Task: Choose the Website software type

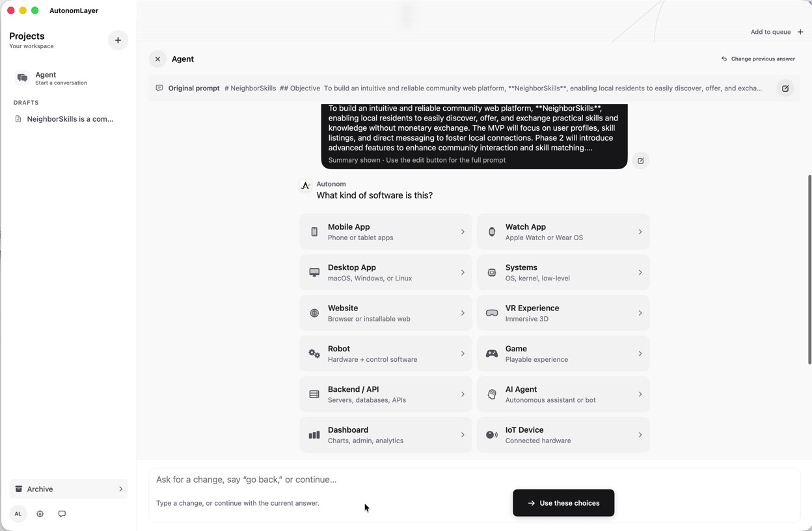Action: click(x=386, y=313)
